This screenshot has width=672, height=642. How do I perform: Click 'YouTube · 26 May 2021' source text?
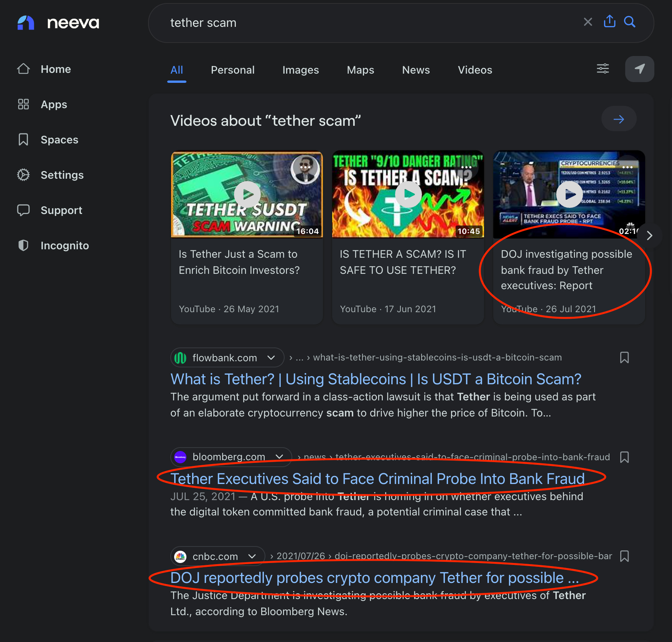tap(229, 309)
